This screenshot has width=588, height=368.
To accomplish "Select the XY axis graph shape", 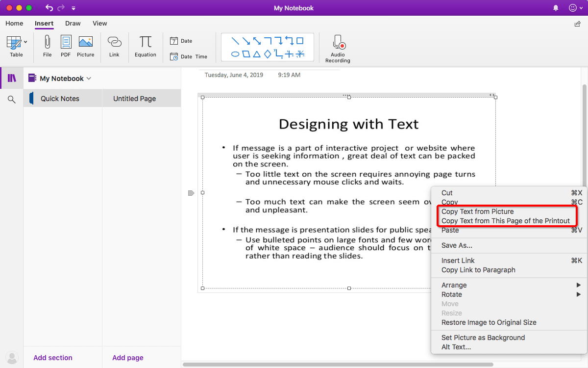I will 278,54.
